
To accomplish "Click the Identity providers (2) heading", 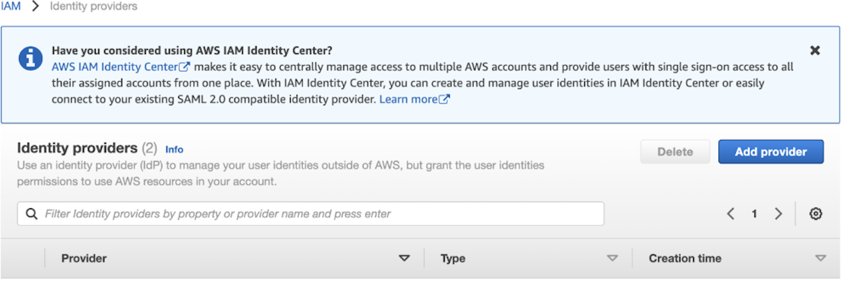I will point(87,148).
